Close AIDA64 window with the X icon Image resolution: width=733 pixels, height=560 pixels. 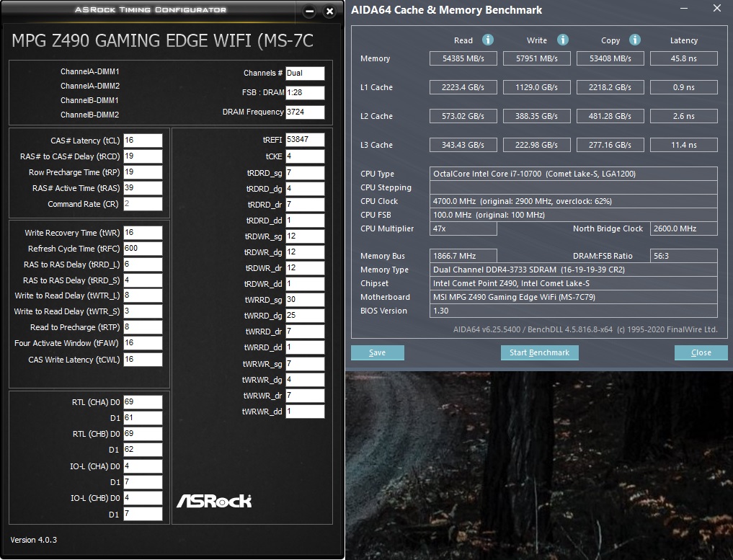click(x=716, y=9)
